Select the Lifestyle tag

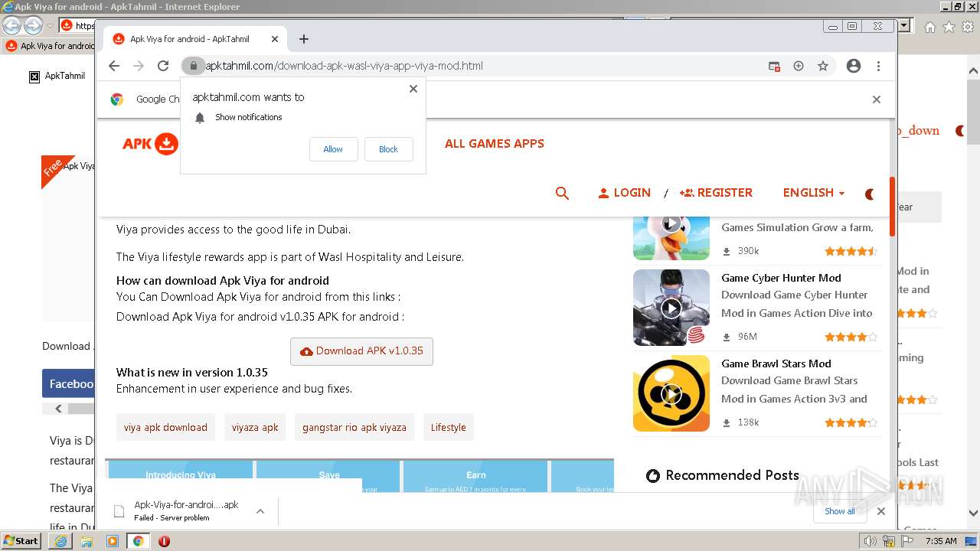(449, 427)
